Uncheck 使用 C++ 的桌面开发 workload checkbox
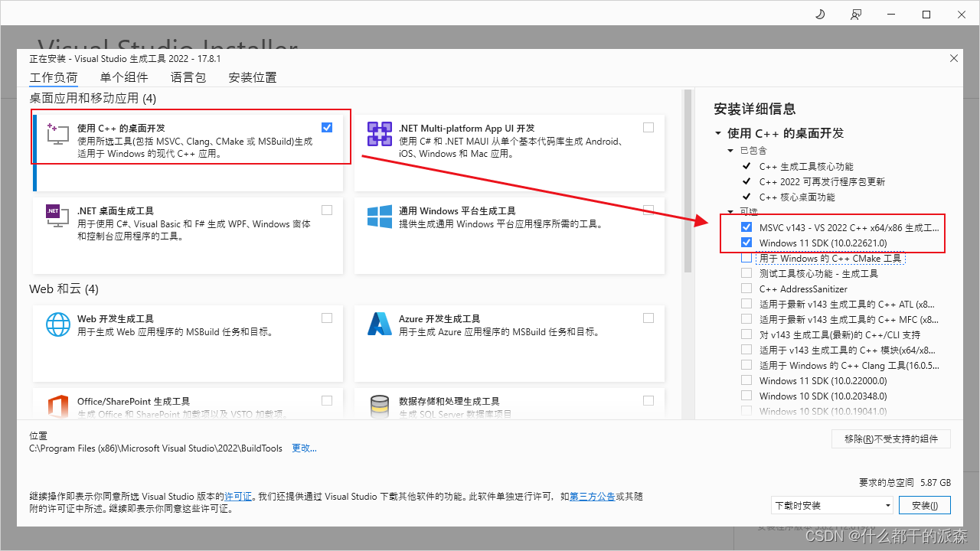 point(327,127)
